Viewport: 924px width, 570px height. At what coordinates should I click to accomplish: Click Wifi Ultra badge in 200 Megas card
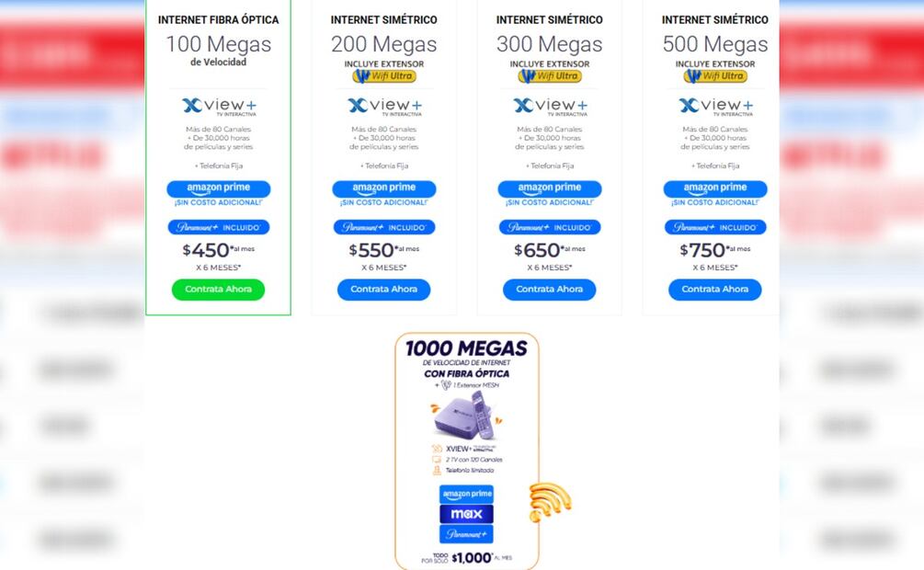click(383, 76)
